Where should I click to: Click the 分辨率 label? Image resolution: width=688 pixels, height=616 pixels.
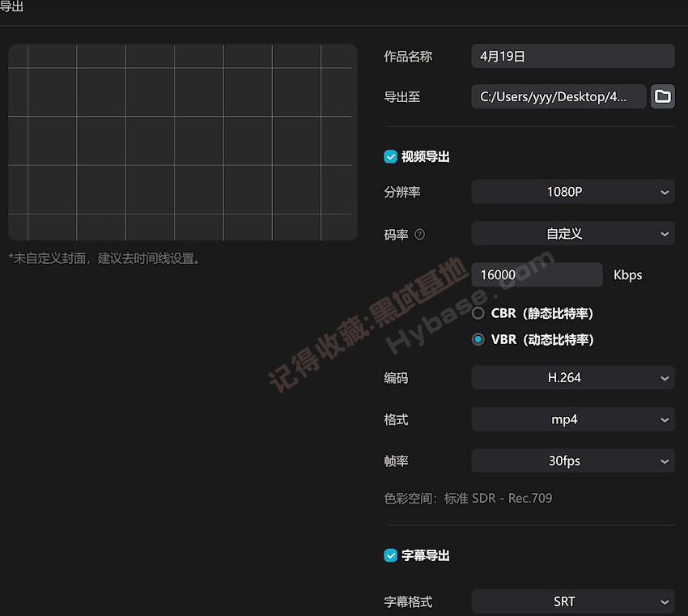pyautogui.click(x=402, y=192)
